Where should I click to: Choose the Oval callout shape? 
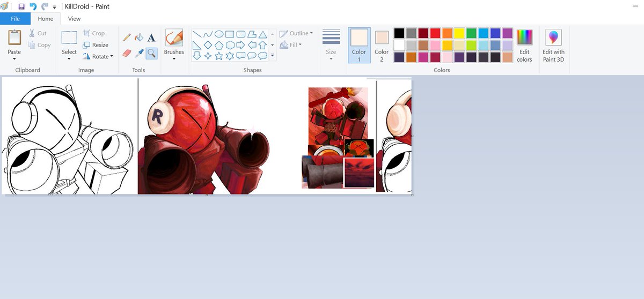[x=252, y=55]
